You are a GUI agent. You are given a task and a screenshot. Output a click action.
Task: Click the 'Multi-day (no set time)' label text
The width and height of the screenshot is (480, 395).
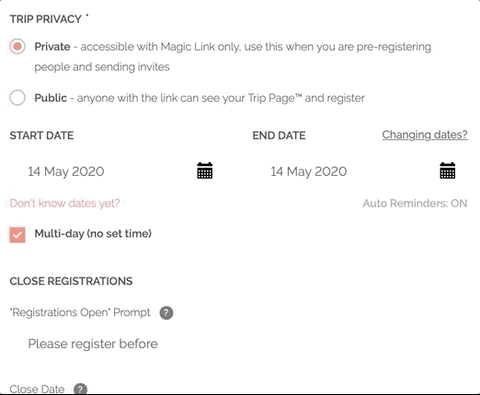(93, 234)
